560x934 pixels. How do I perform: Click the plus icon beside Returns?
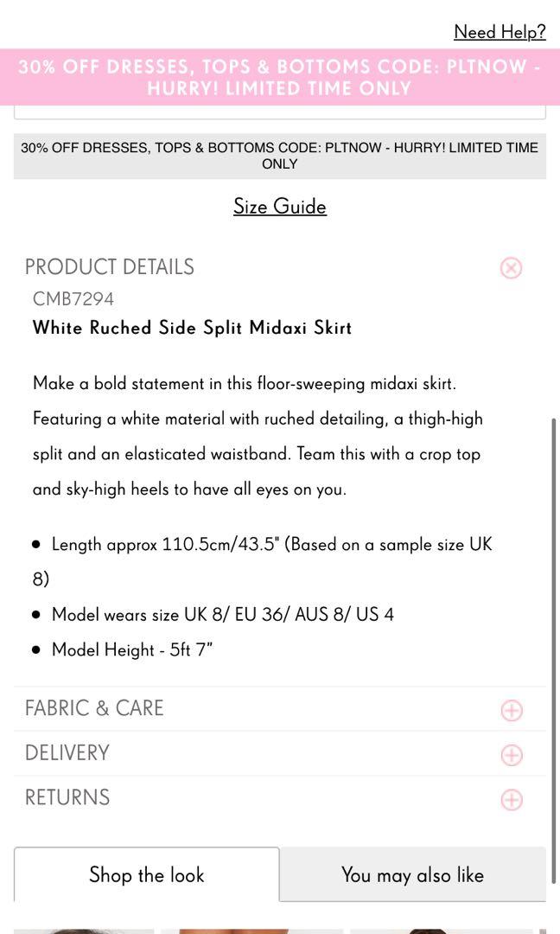click(512, 800)
